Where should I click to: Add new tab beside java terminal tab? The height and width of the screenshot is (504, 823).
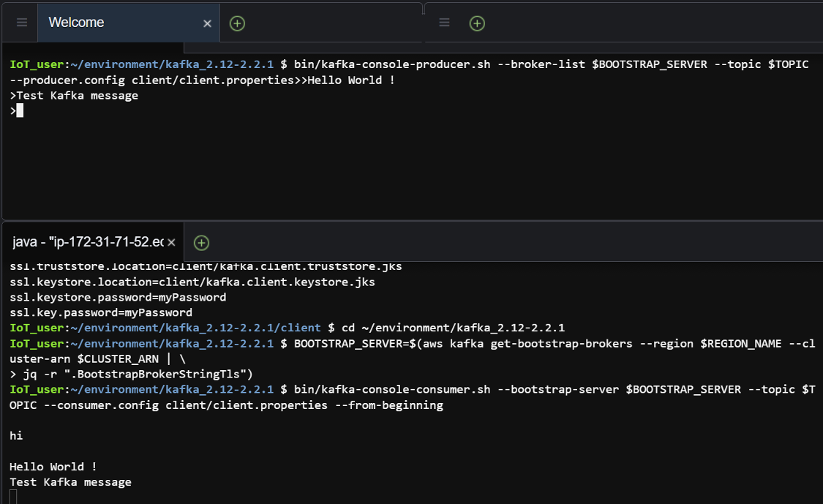pos(202,243)
